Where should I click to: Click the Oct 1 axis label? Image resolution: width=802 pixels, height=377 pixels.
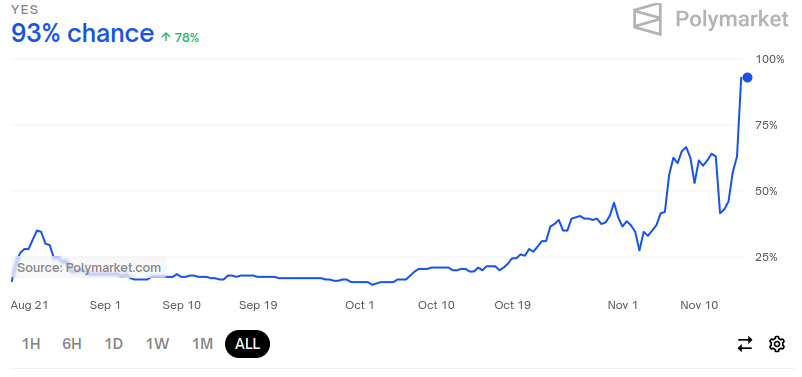tap(360, 305)
